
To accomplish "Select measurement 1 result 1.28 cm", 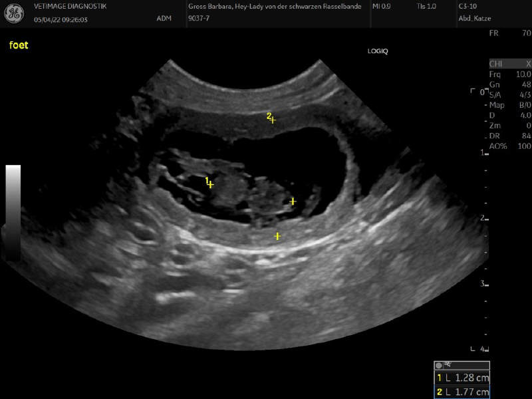I will point(462,378).
